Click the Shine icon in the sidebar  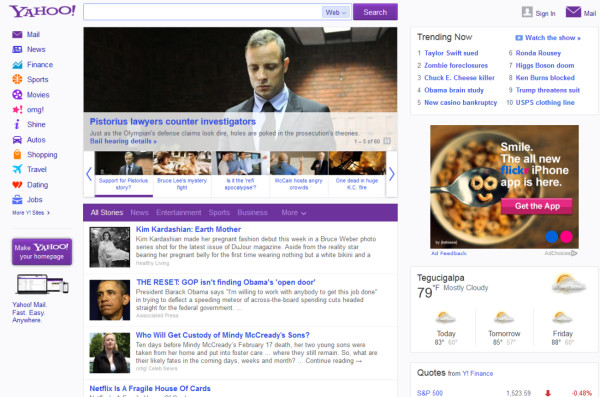[x=17, y=124]
